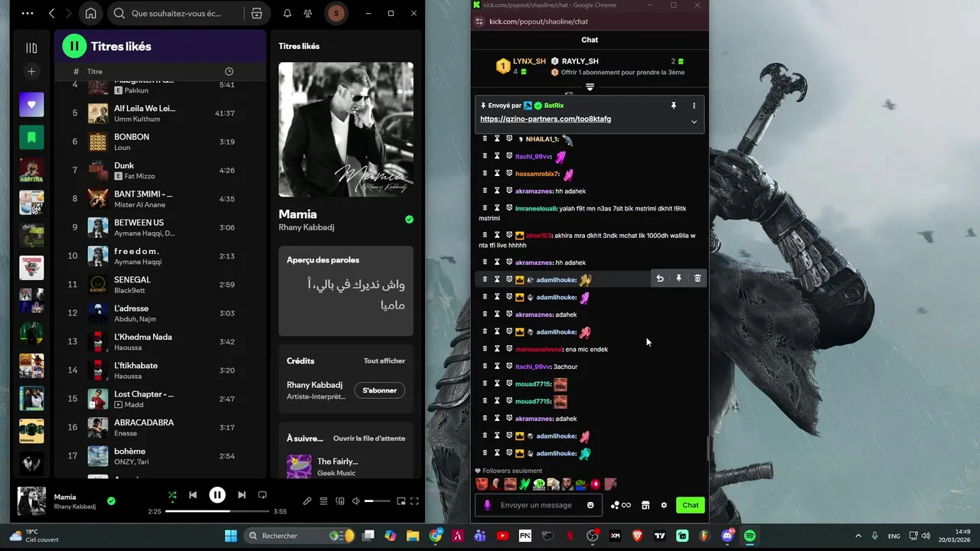
Task: Open Friend Activity icon in Spotify
Action: tap(308, 13)
